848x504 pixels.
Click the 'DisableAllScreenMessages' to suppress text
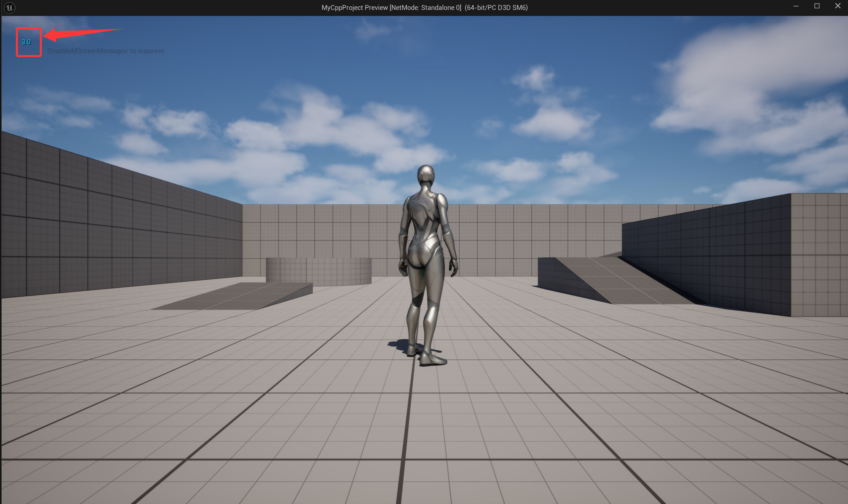(x=106, y=51)
